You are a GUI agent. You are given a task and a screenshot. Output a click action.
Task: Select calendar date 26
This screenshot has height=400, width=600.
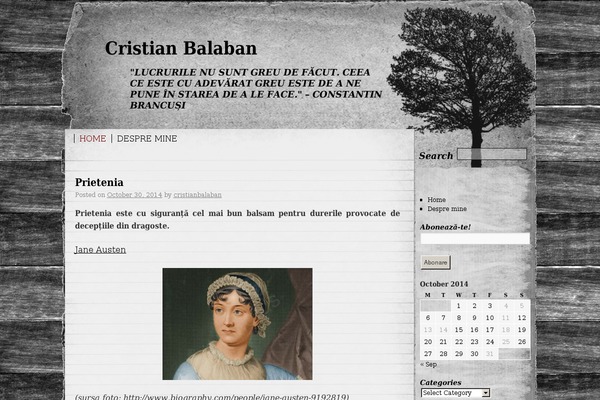[x=522, y=342]
